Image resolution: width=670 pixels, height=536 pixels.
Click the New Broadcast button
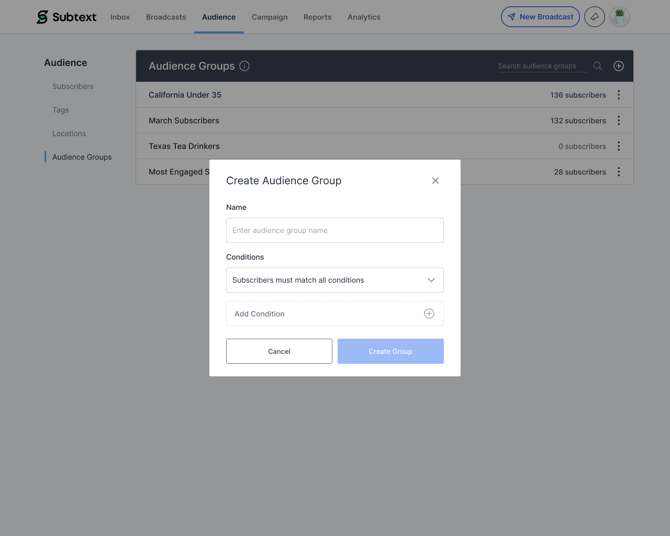click(540, 17)
